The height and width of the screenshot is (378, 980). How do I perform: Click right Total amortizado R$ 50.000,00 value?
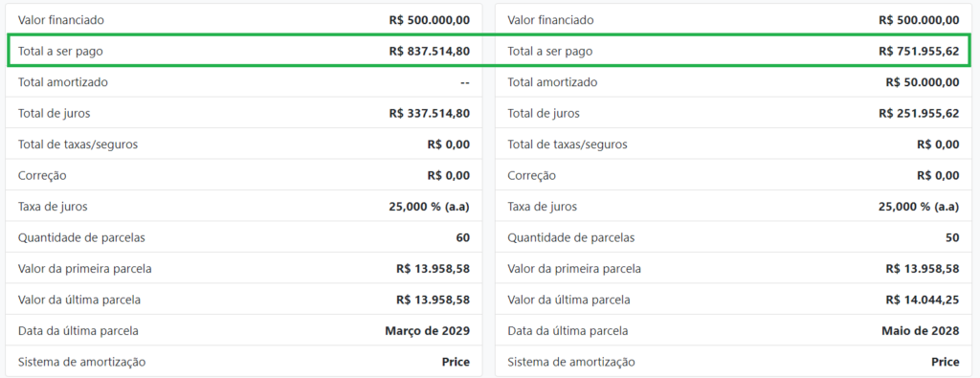923,82
